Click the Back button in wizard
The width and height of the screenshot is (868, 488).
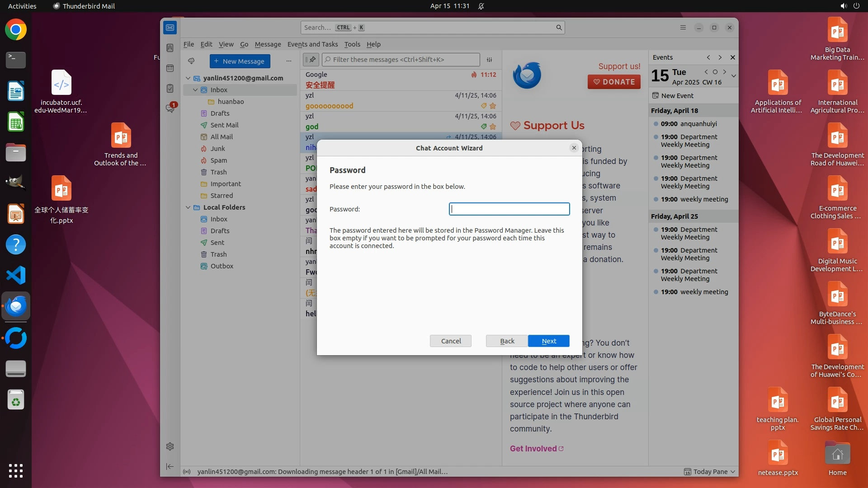(507, 341)
